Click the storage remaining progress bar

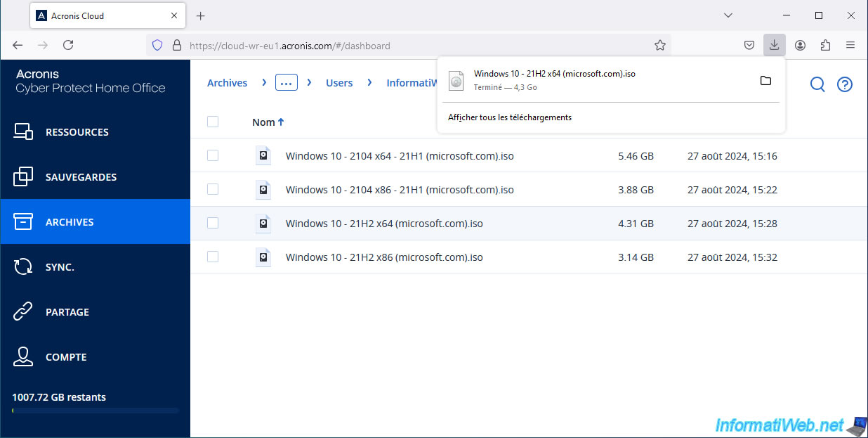tap(96, 411)
